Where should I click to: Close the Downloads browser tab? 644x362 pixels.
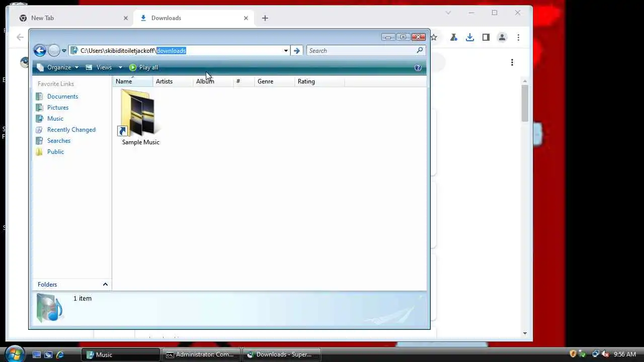click(246, 18)
